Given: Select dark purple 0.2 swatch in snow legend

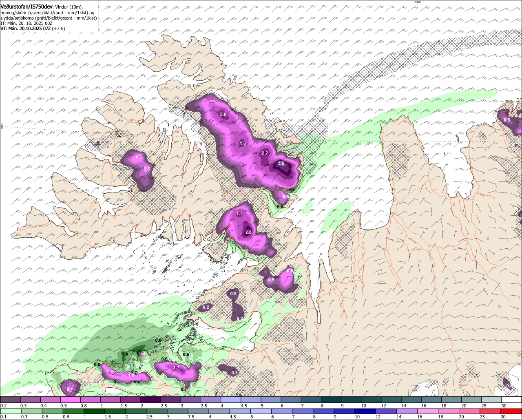Looking at the screenshot, I should (10, 400).
